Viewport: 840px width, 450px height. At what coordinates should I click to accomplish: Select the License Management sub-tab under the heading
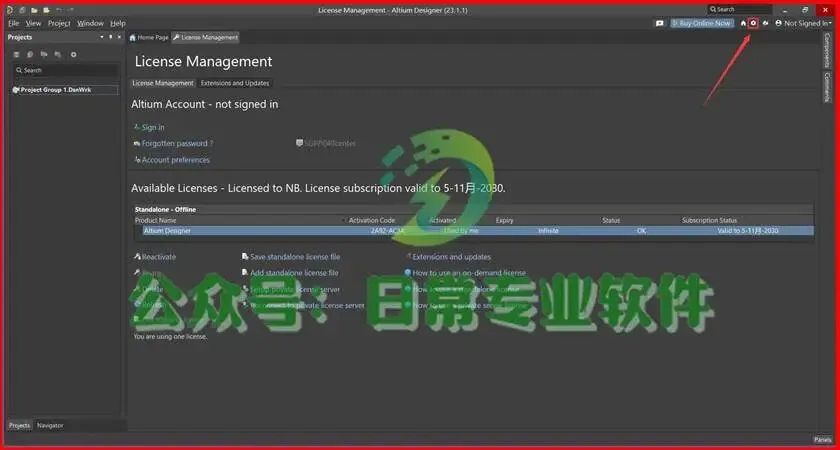coord(163,83)
